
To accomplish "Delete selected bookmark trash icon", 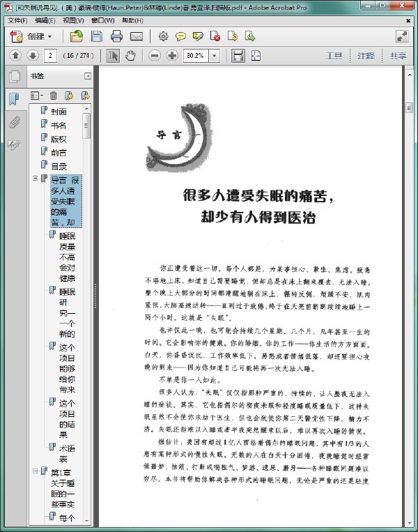I will coord(53,96).
